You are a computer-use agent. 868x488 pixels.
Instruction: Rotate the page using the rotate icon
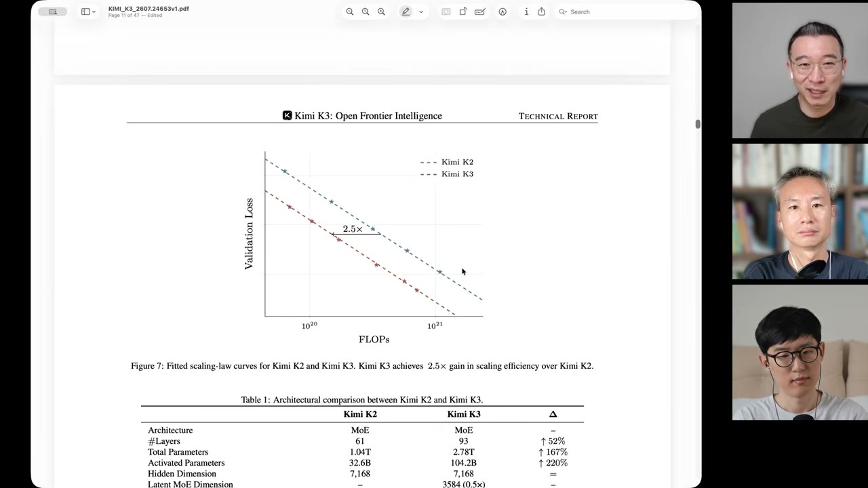463,12
